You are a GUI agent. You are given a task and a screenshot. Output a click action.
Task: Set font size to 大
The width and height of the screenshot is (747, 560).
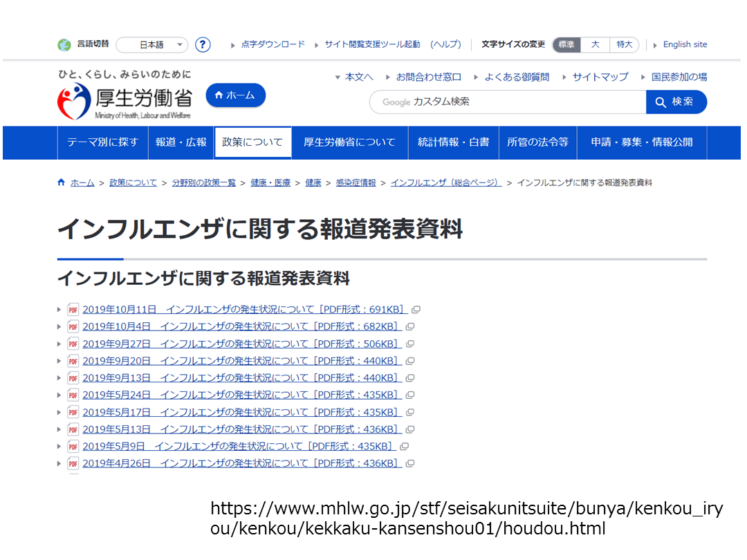[x=595, y=44]
